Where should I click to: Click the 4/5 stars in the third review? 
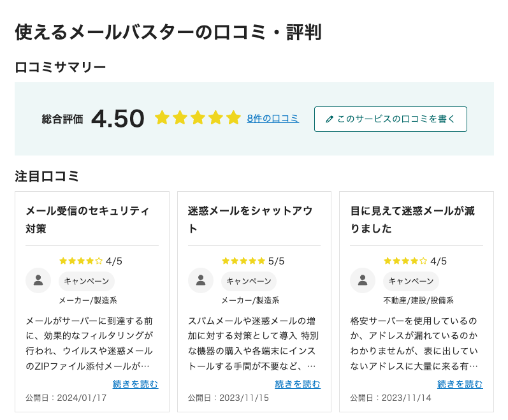(x=405, y=261)
